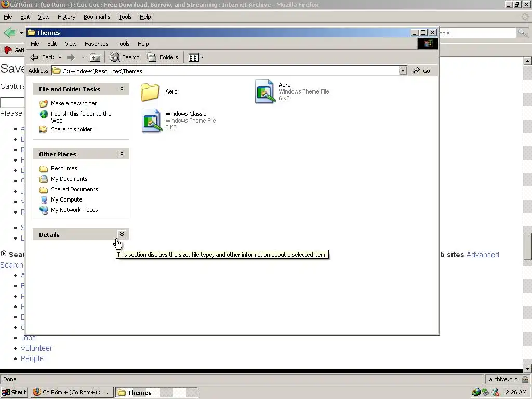Switch to Firefox taskbar button
Screen dimensions: 532x399
(x=72, y=392)
